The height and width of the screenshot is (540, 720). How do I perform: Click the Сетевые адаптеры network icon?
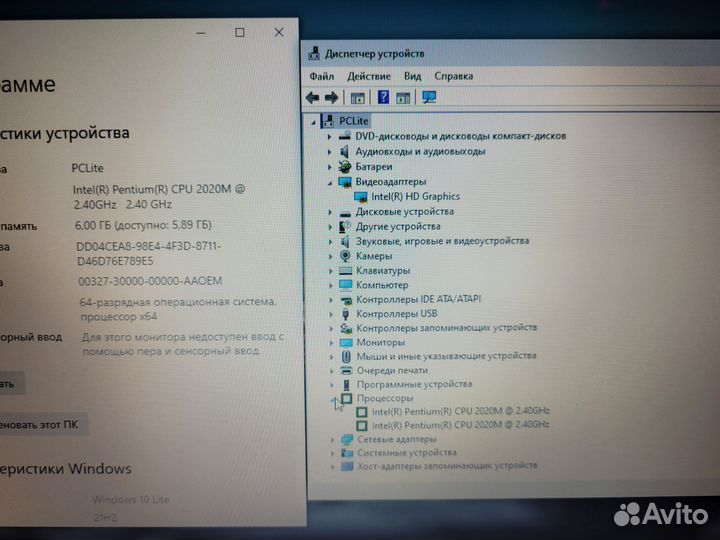347,439
